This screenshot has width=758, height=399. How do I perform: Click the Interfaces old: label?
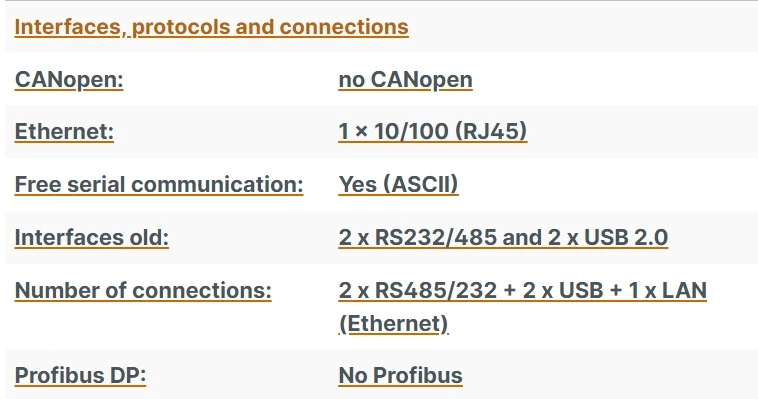92,238
